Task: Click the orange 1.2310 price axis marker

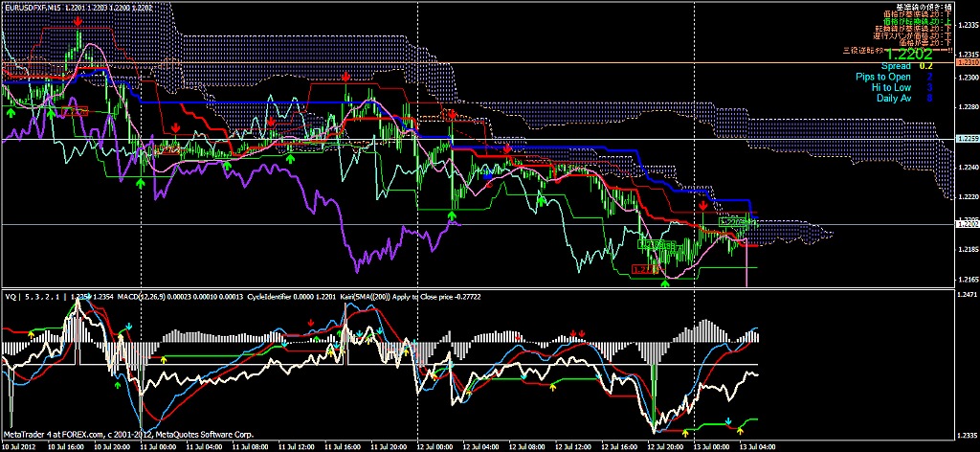Action: click(967, 62)
